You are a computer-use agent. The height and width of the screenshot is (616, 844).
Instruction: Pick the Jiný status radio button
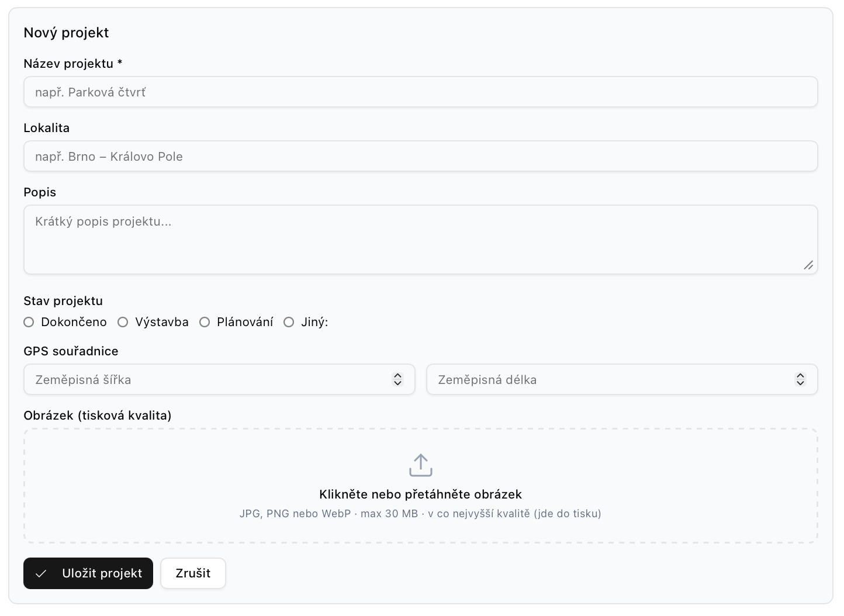289,322
